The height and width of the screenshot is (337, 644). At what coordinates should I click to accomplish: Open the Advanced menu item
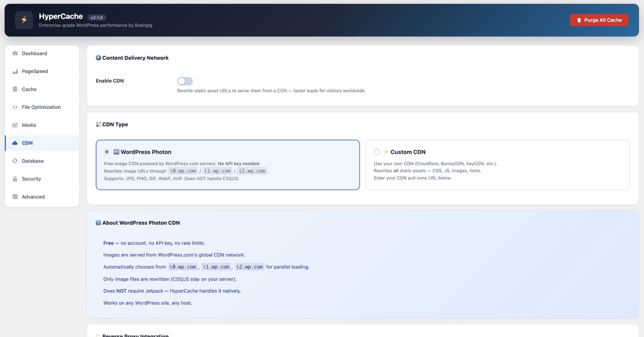tap(42, 197)
